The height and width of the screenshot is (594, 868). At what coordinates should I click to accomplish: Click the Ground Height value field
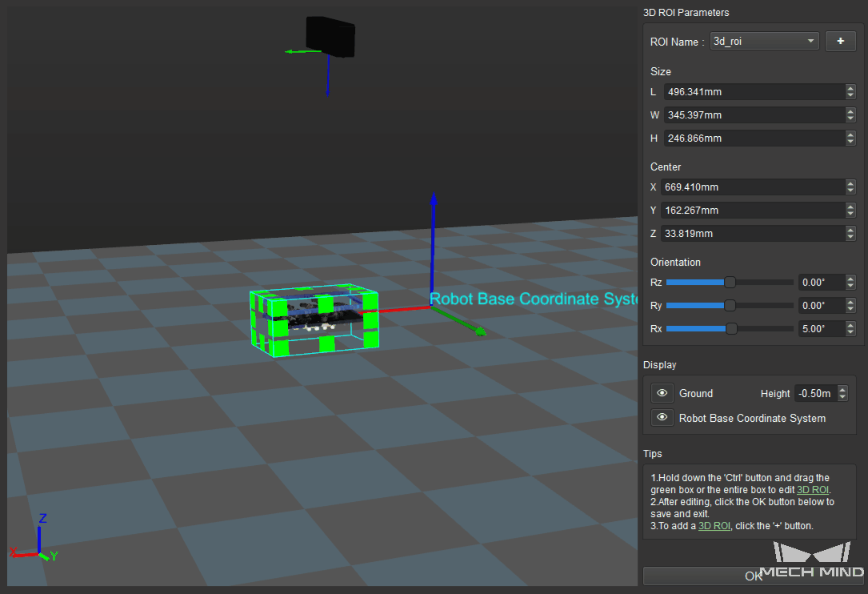[x=816, y=393]
